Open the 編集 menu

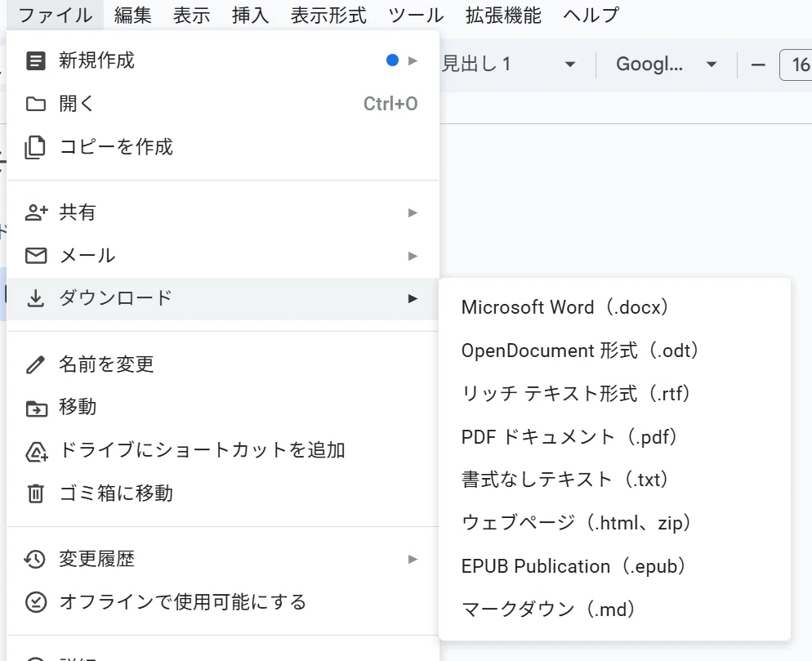(x=132, y=15)
